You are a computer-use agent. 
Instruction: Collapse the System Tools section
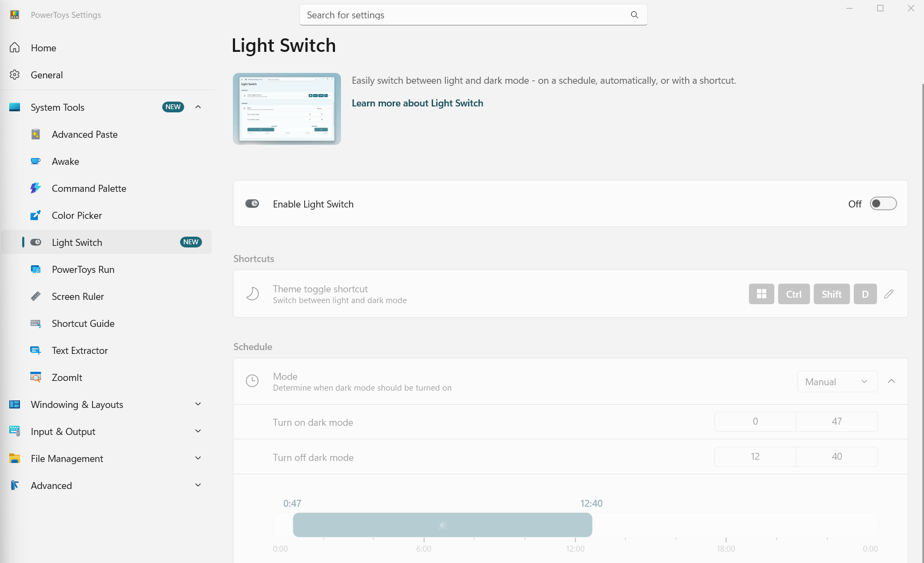198,107
